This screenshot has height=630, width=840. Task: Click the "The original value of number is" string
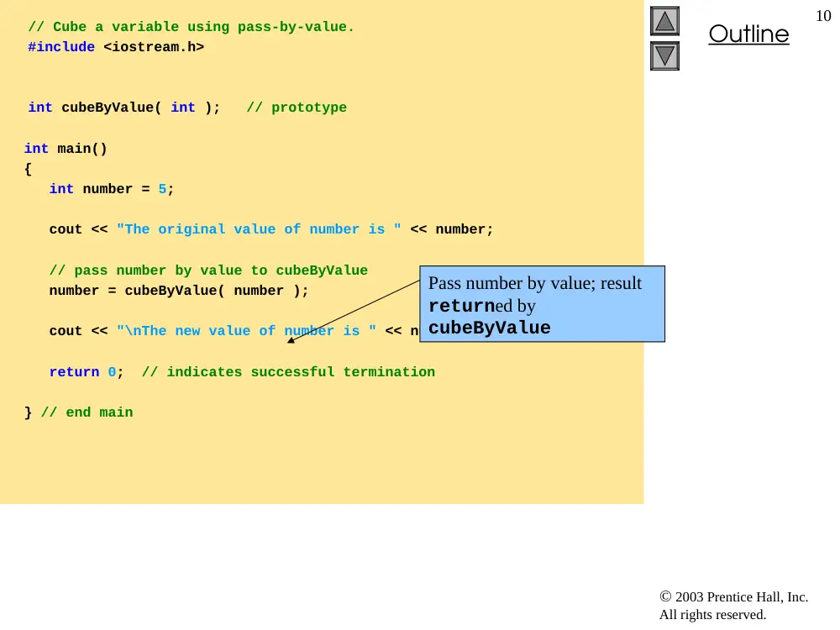259,229
